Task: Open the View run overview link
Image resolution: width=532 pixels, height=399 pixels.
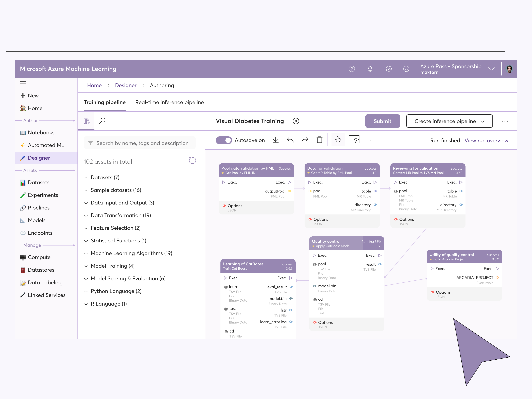Action: click(x=486, y=141)
